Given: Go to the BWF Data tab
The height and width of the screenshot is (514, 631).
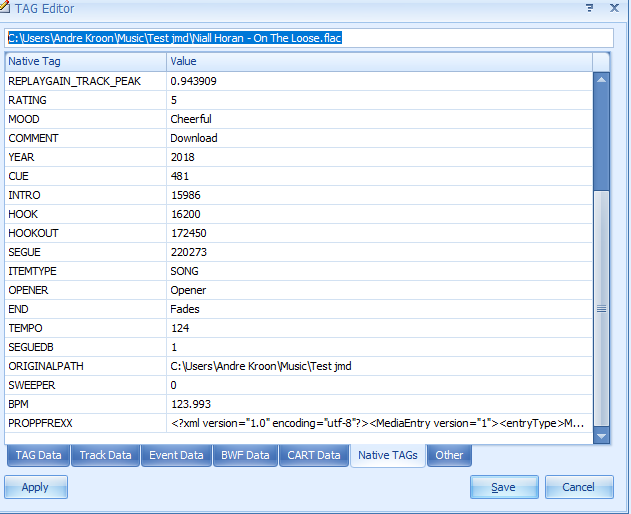Looking at the screenshot, I should pos(245,456).
